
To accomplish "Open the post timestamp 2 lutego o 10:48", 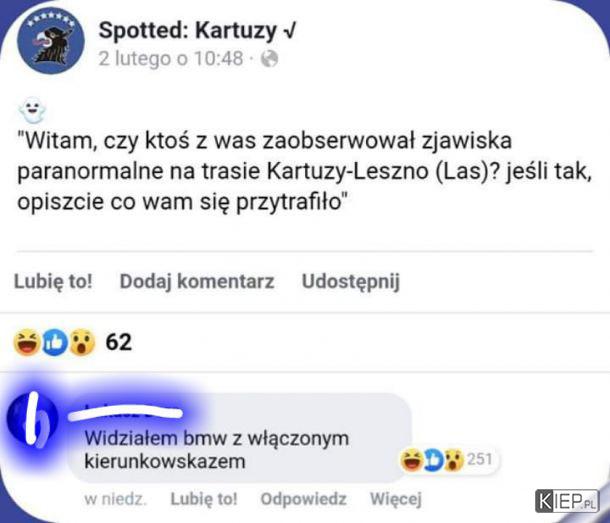I will (171, 59).
